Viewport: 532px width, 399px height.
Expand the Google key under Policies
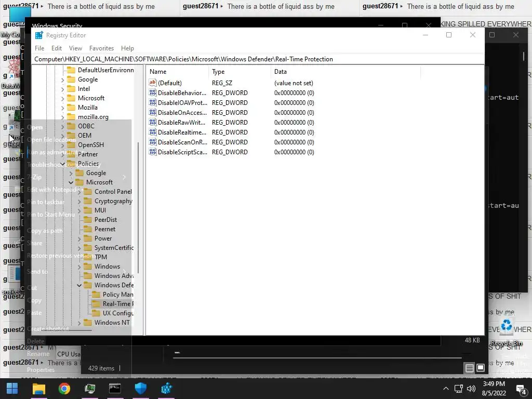click(x=71, y=174)
